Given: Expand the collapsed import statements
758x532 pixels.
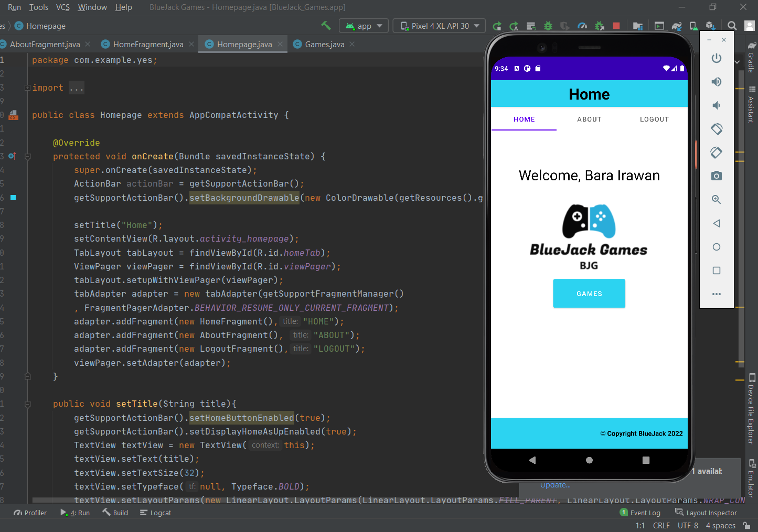Looking at the screenshot, I should point(76,88).
